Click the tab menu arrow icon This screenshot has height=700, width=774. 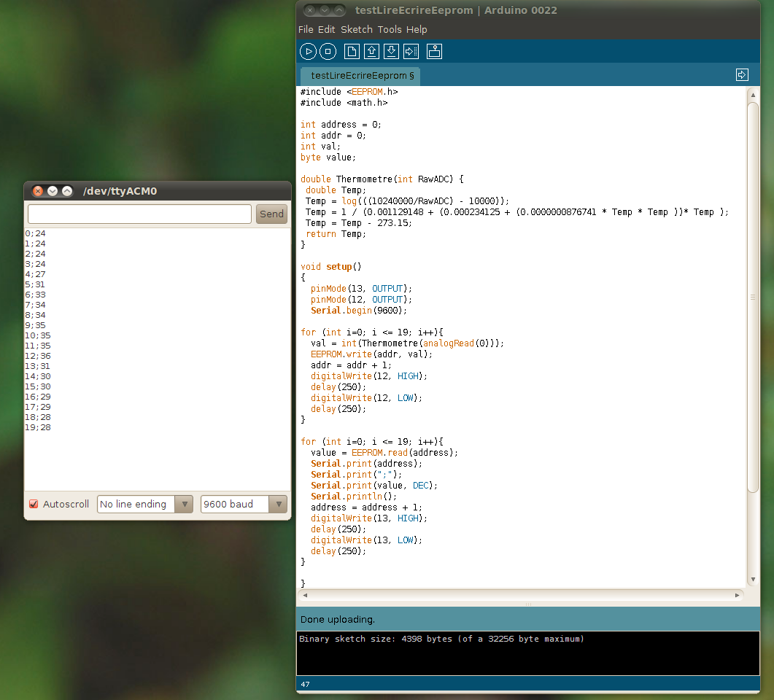(742, 74)
